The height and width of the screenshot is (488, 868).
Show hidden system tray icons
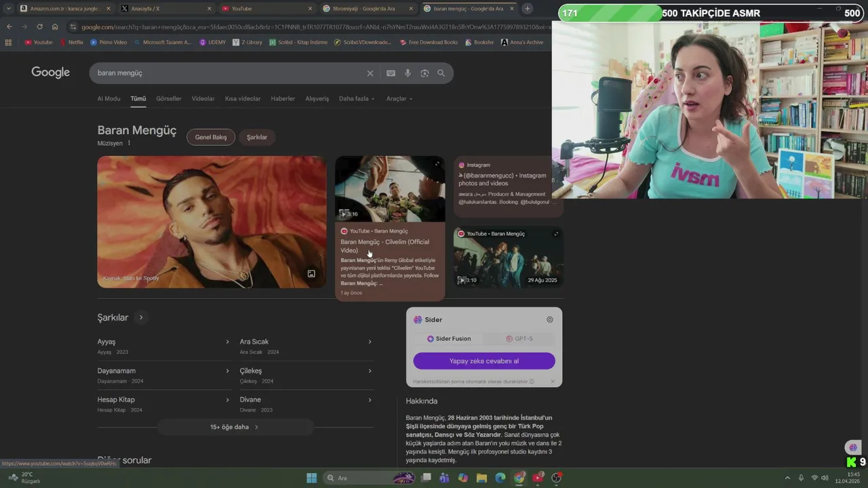pos(787,478)
